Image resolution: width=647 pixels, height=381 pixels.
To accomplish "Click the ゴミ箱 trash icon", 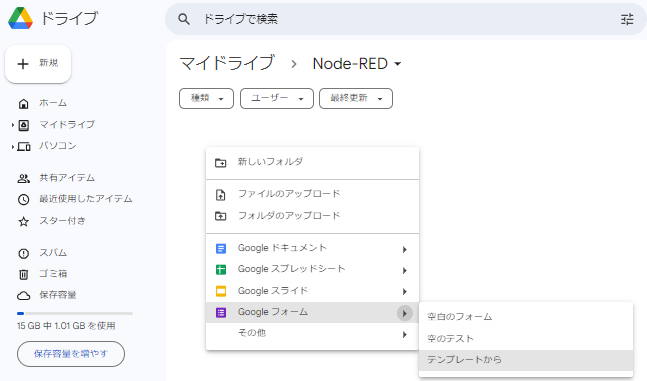I will pos(24,275).
